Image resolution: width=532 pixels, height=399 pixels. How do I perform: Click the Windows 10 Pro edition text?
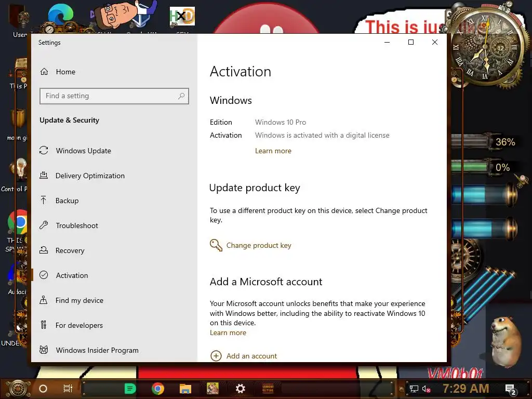pyautogui.click(x=281, y=122)
